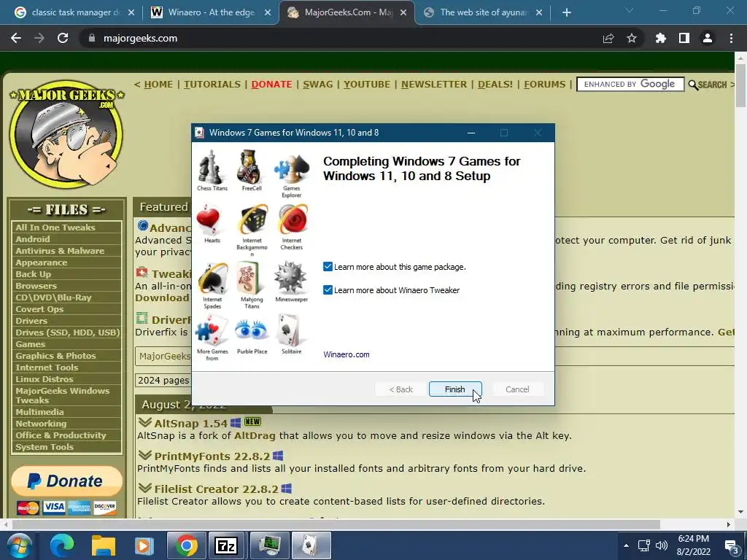Expand the PrintMyFonts 22.8.2 chevron
The width and height of the screenshot is (747, 560).
click(145, 455)
